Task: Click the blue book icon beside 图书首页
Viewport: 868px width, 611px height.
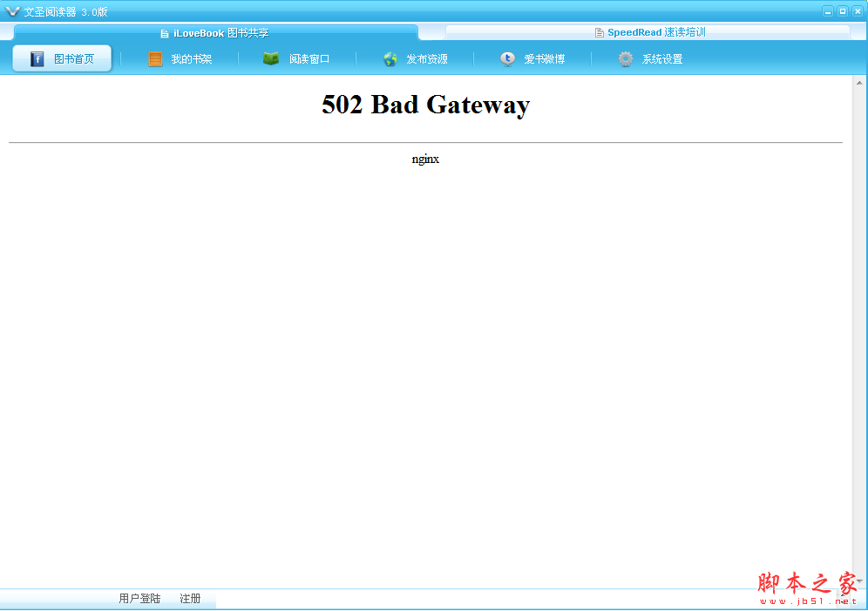Action: tap(37, 58)
